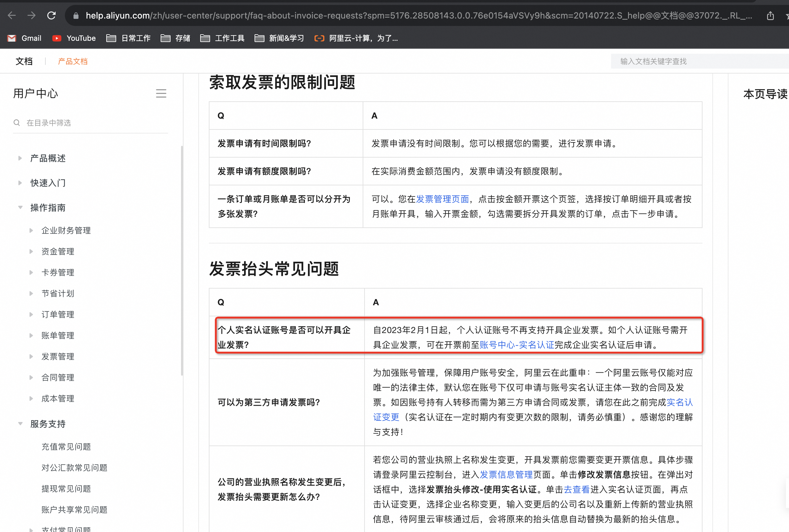This screenshot has height=532, width=789.
Task: Open the YouTube bookmark
Action: click(x=74, y=38)
